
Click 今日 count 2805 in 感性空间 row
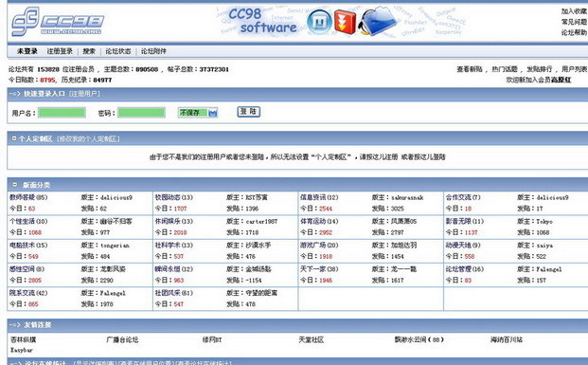(35, 280)
